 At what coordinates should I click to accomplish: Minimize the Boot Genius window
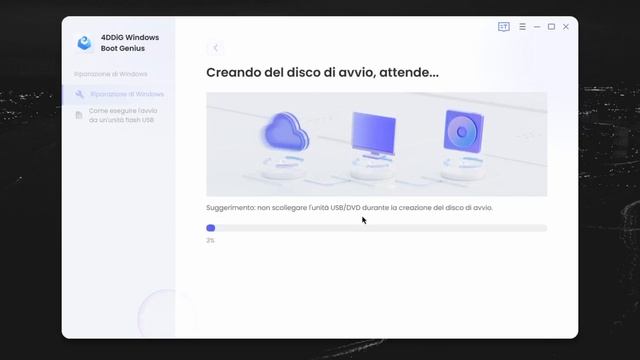click(537, 27)
